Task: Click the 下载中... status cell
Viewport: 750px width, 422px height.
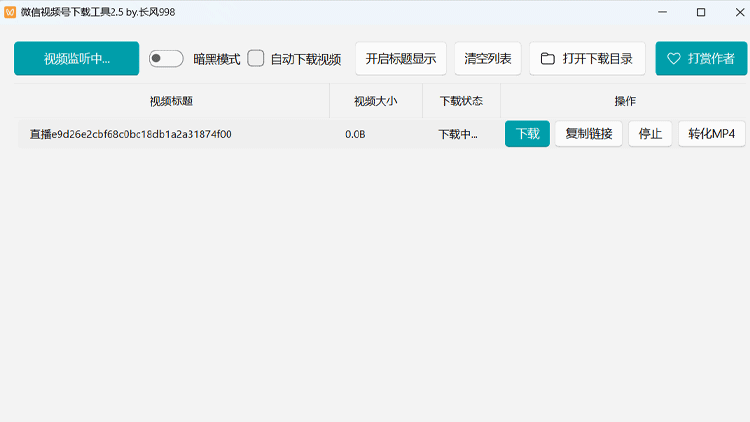Action: coord(458,134)
